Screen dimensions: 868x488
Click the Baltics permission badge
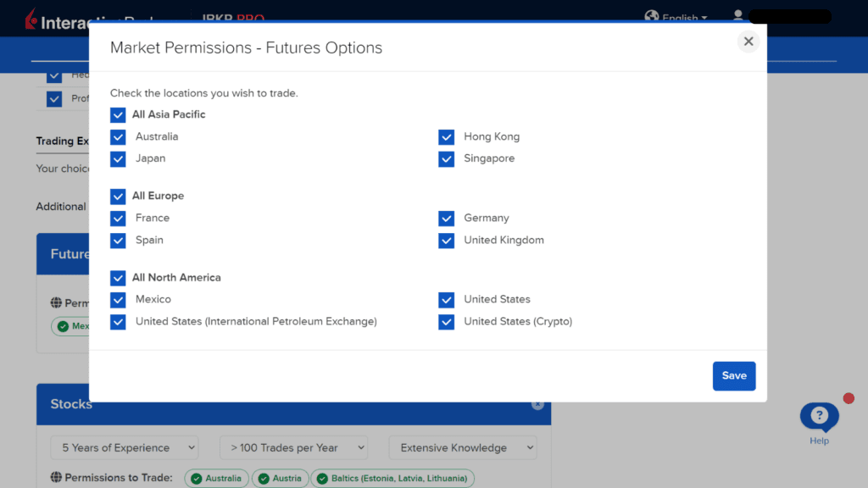[x=392, y=478]
